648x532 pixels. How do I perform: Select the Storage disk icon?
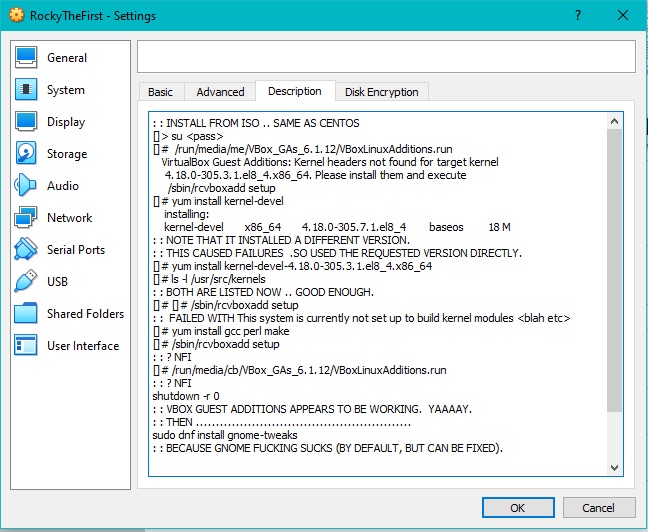point(26,153)
